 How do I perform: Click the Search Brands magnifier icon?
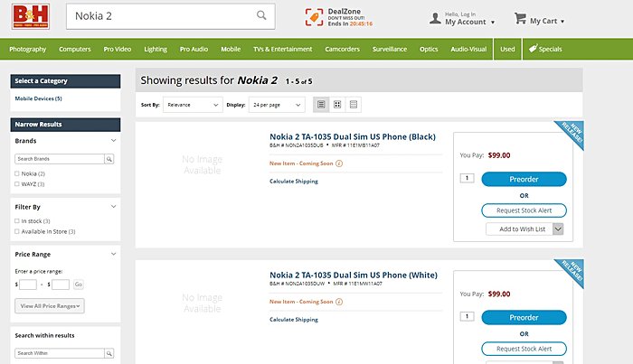click(x=109, y=159)
